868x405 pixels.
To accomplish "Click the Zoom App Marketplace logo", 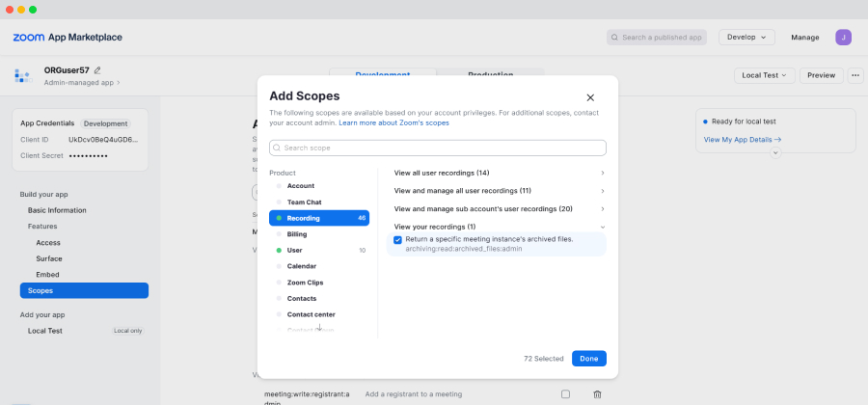I will pos(68,37).
